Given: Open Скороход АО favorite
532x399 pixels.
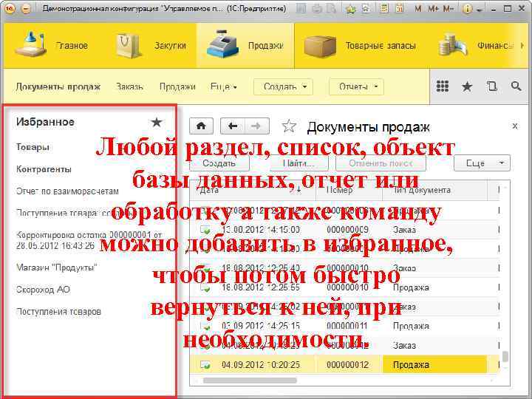Looking at the screenshot, I should click(x=43, y=290).
